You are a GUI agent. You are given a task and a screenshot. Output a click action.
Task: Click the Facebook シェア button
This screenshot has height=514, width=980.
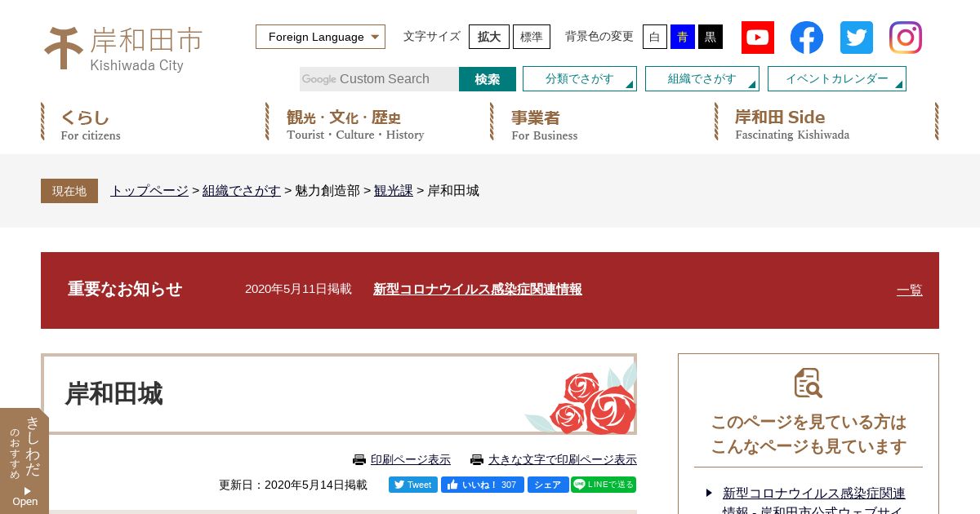(548, 485)
